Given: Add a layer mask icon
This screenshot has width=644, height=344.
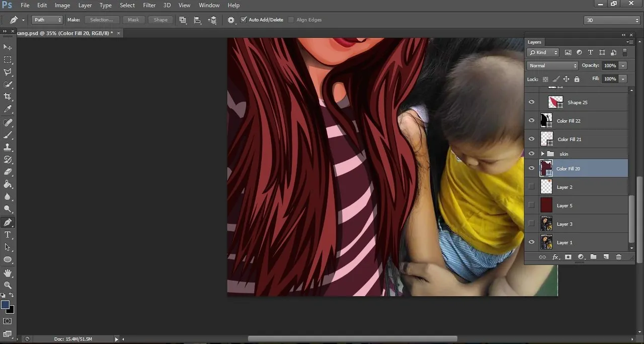Looking at the screenshot, I should coord(568,257).
